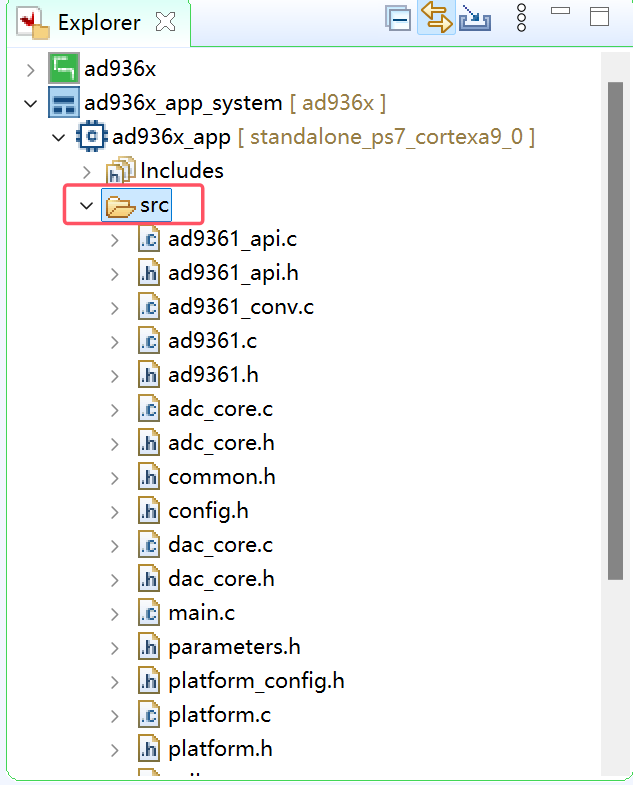
Task: Expand ad9361_api.h outline
Action: point(115,274)
